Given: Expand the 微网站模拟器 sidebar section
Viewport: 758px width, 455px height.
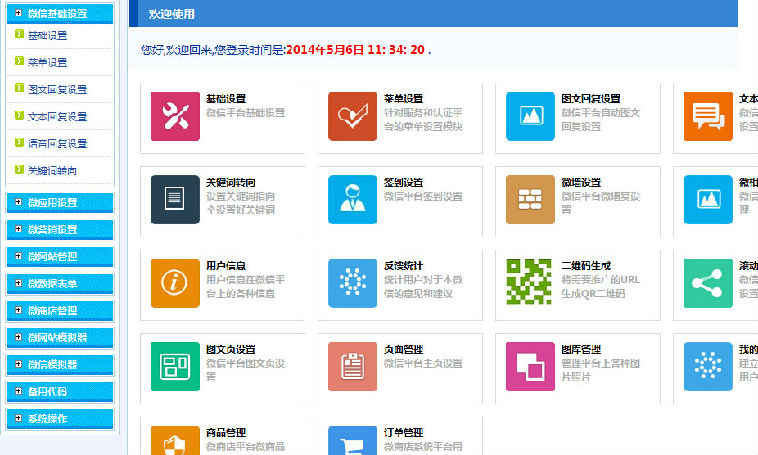Looking at the screenshot, I should (60, 338).
